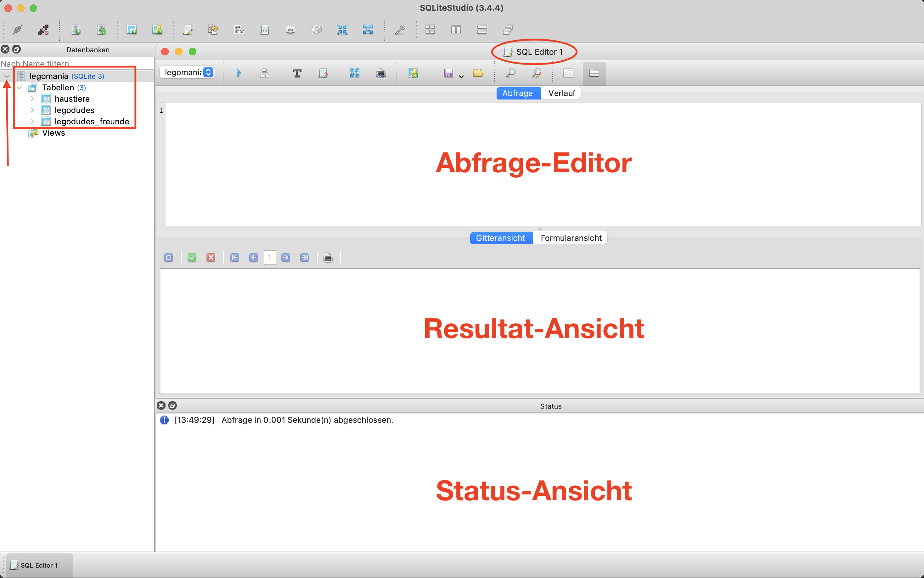Open configuration wrench icon
924x578 pixels.
coord(400,30)
